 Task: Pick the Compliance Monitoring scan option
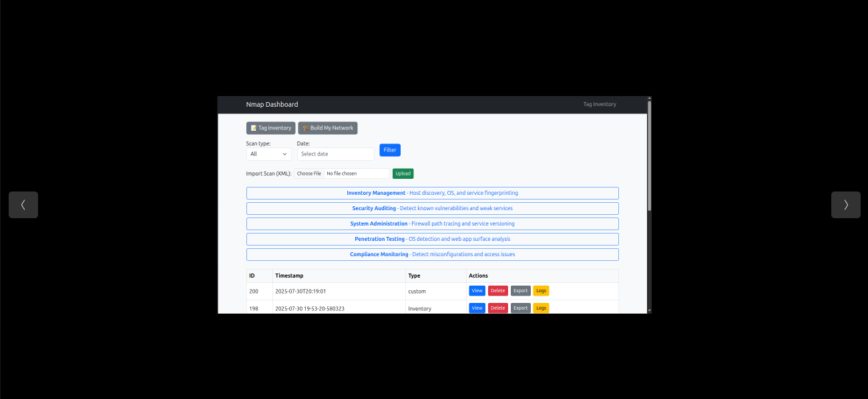432,254
